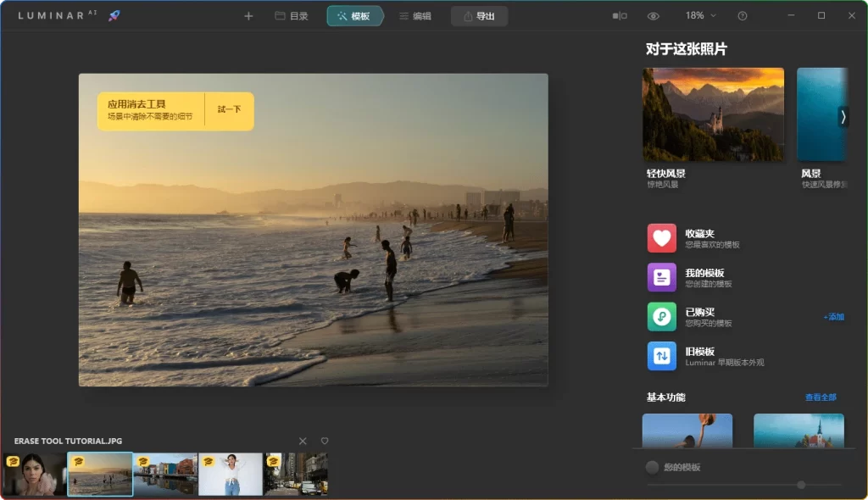
Task: Open the 收藏夹 favorites collection heart icon
Action: pyautogui.click(x=660, y=239)
